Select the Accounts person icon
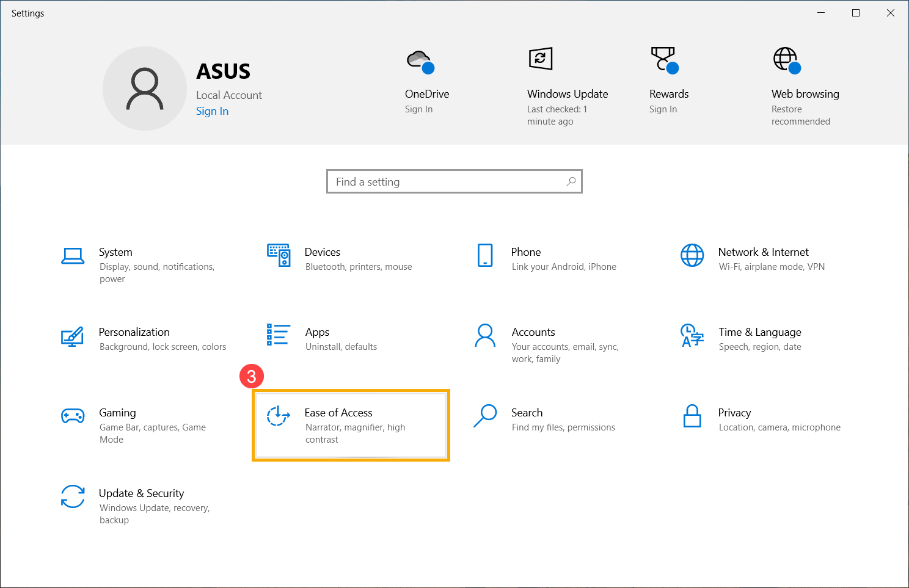The height and width of the screenshot is (588, 909). coord(485,335)
